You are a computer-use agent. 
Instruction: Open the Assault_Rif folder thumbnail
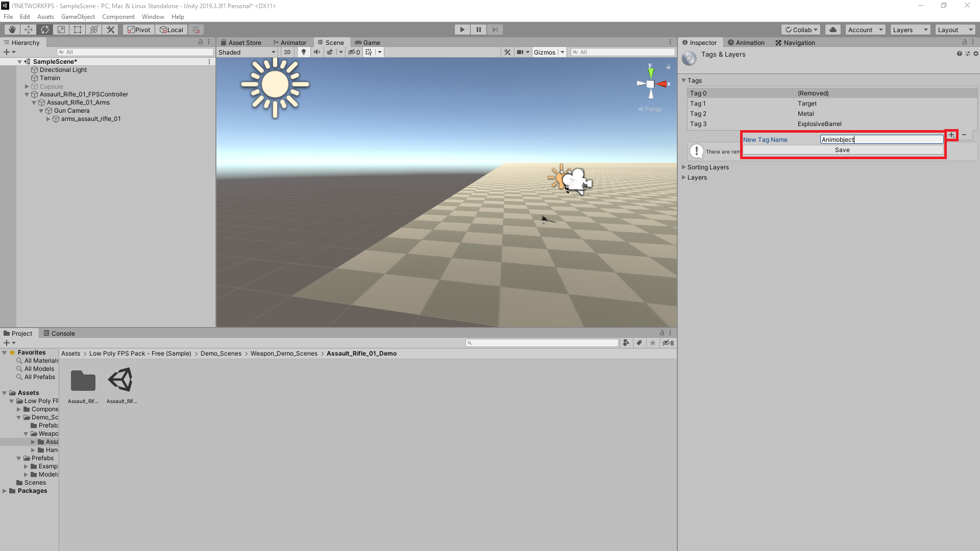[x=83, y=382]
